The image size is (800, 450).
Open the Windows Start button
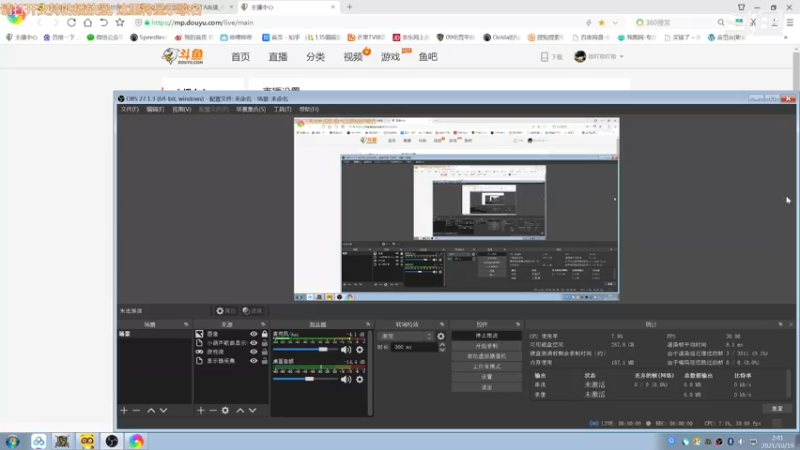pos(13,441)
